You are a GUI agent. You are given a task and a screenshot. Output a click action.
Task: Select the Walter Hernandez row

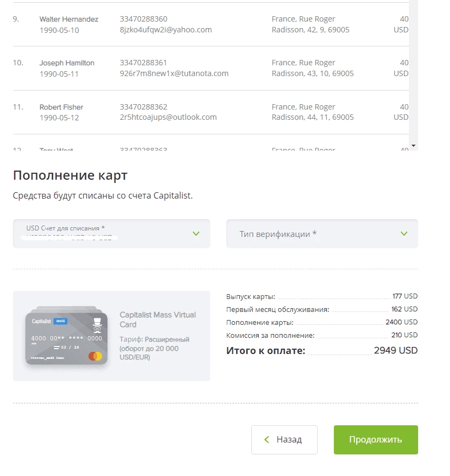[211, 25]
